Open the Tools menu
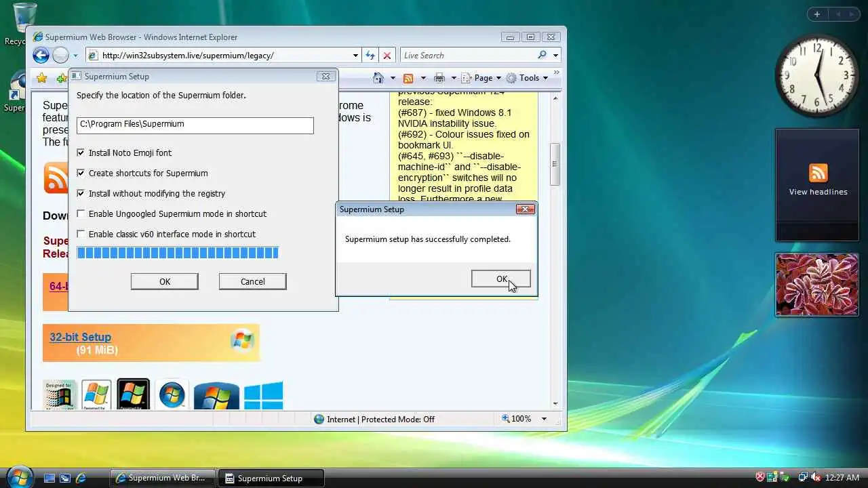Image resolution: width=868 pixels, height=488 pixels. click(527, 78)
